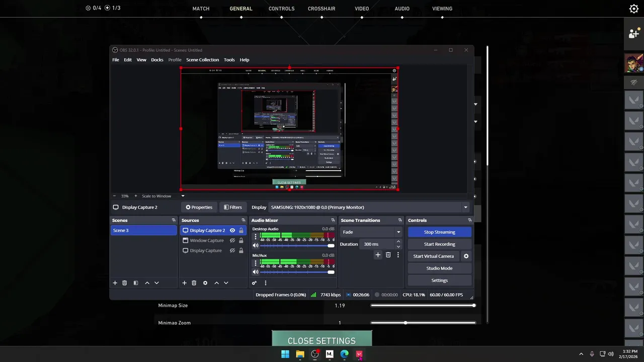The height and width of the screenshot is (362, 644).
Task: Click transition Duration 300 ms field
Action: click(378, 244)
